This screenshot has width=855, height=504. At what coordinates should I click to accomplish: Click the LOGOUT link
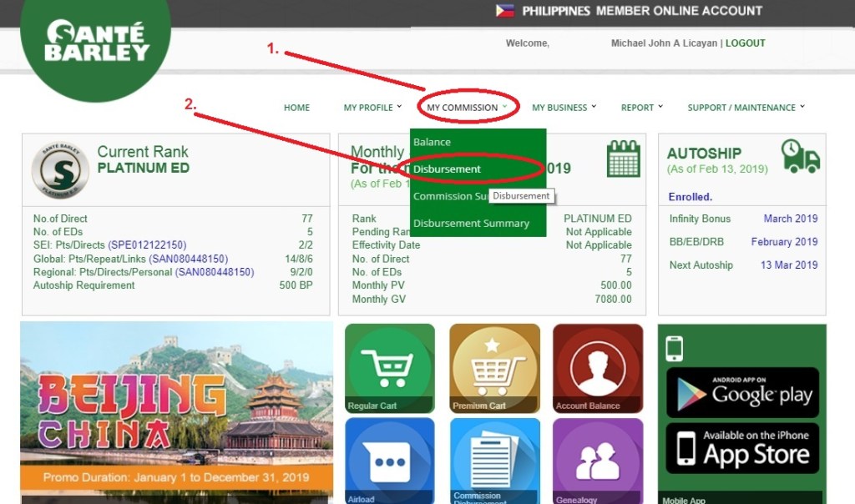(745, 43)
